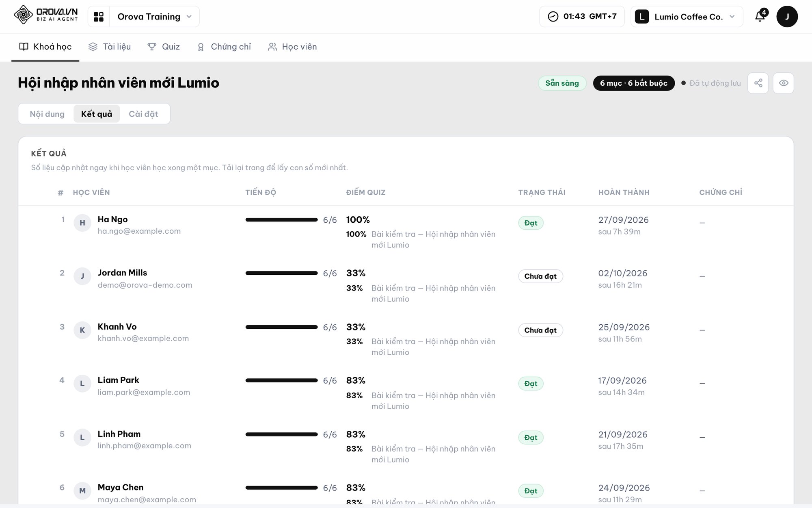The image size is (812, 508).
Task: Open the Tài liệu tab
Action: (110, 47)
